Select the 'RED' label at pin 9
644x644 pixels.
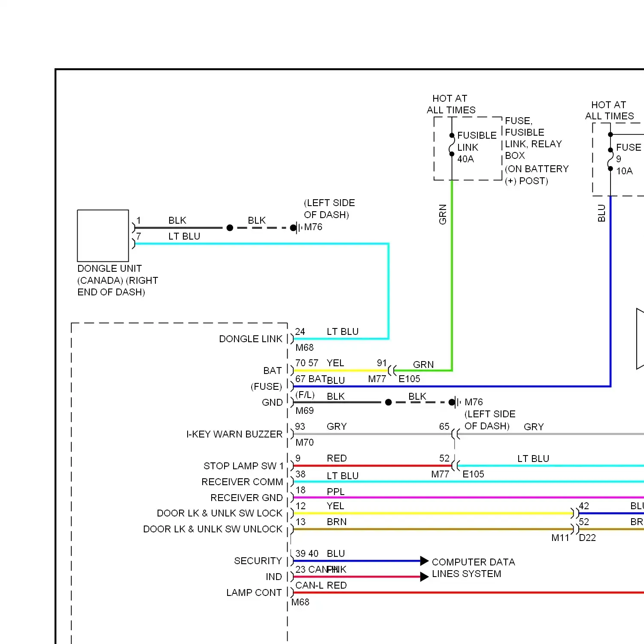click(337, 459)
